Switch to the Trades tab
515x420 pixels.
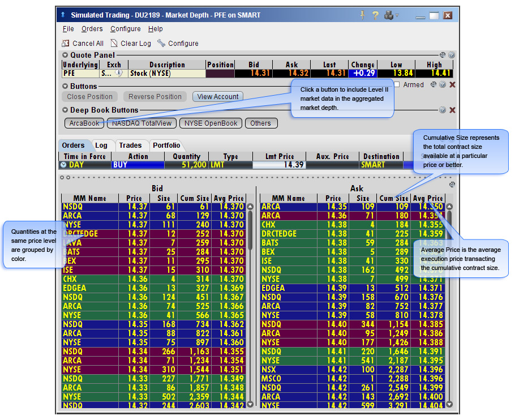130,145
